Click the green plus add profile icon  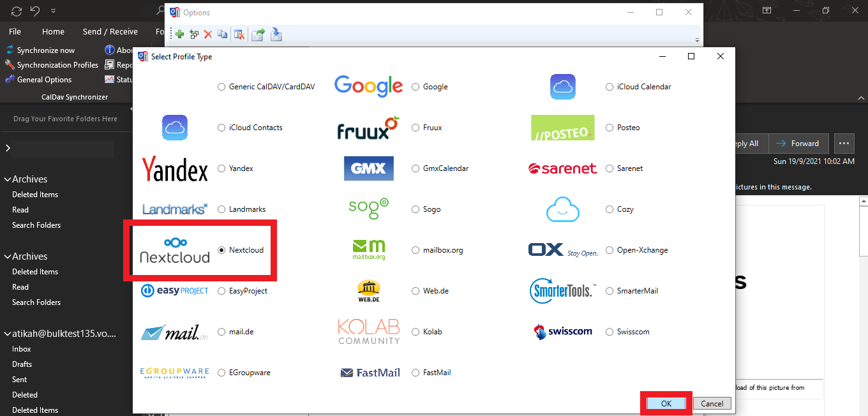180,34
